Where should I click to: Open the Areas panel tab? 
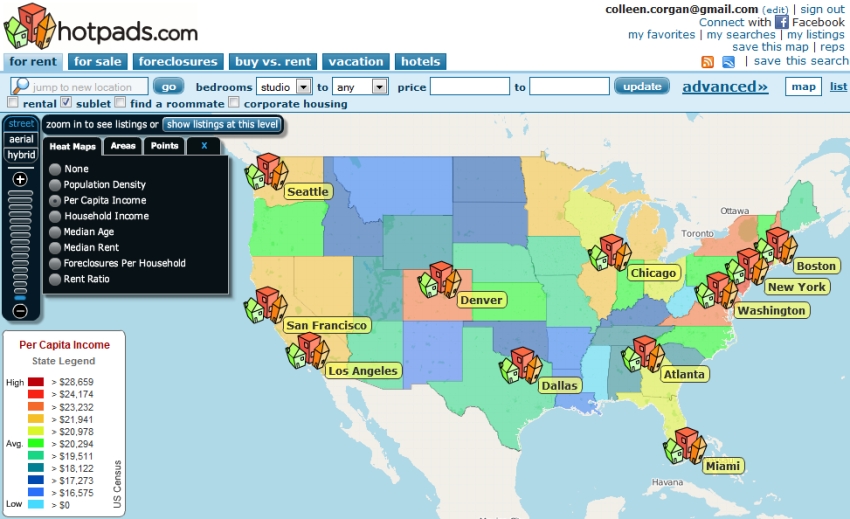[123, 146]
